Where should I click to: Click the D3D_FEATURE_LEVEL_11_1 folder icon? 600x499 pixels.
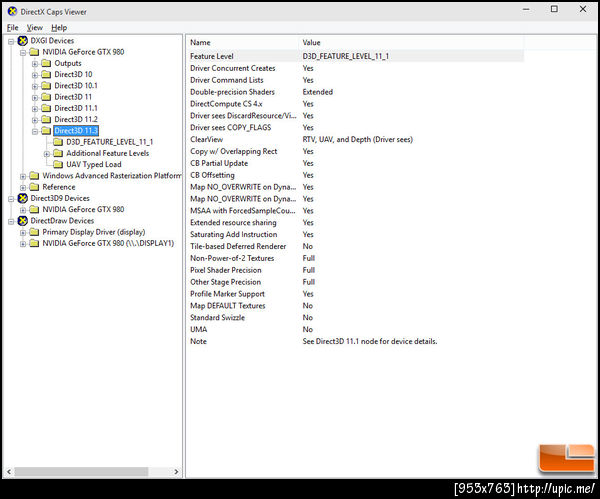click(58, 142)
